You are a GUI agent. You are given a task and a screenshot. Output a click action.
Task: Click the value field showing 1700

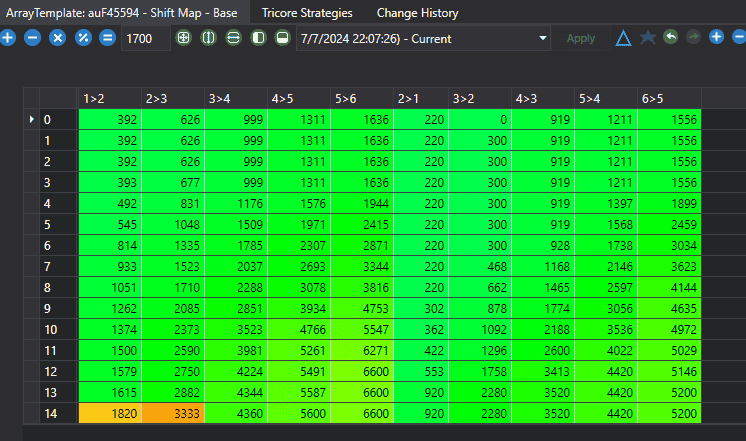pos(146,38)
